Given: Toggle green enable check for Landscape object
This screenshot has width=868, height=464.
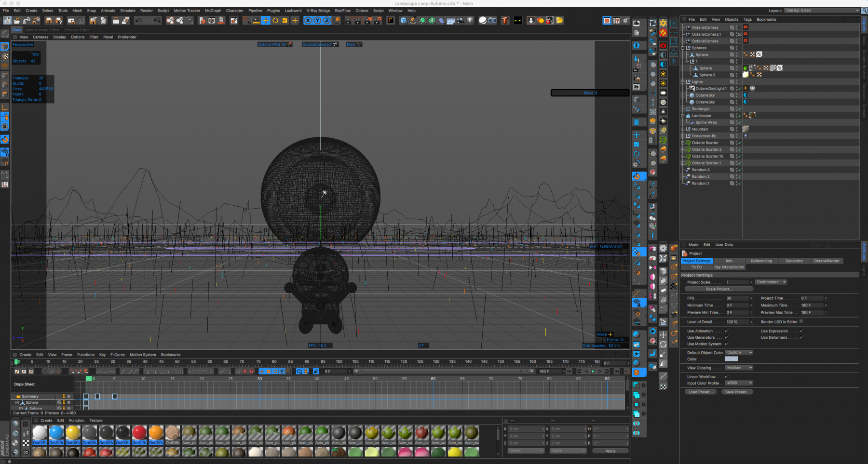Looking at the screenshot, I should (x=739, y=116).
